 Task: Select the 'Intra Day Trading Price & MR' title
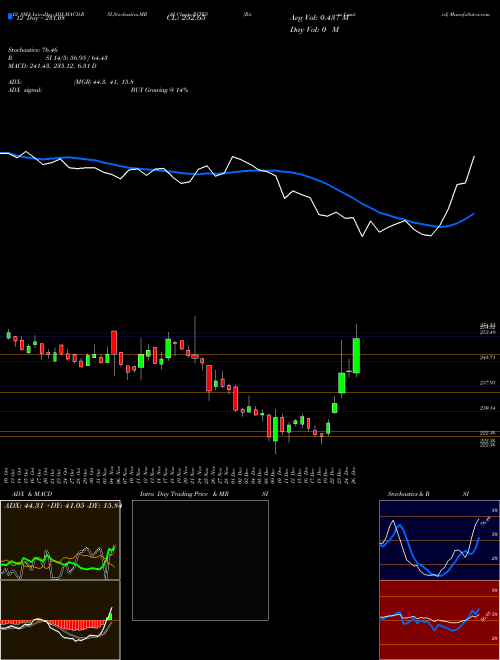tap(184, 494)
